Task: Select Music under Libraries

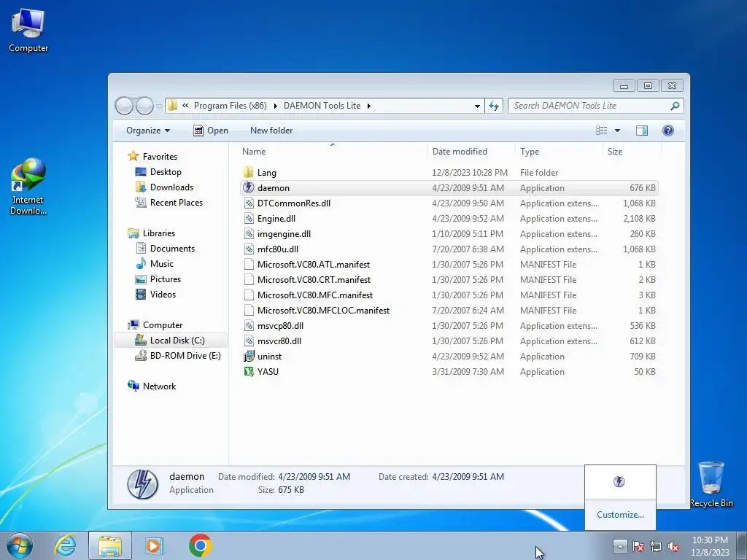Action: coord(155,263)
